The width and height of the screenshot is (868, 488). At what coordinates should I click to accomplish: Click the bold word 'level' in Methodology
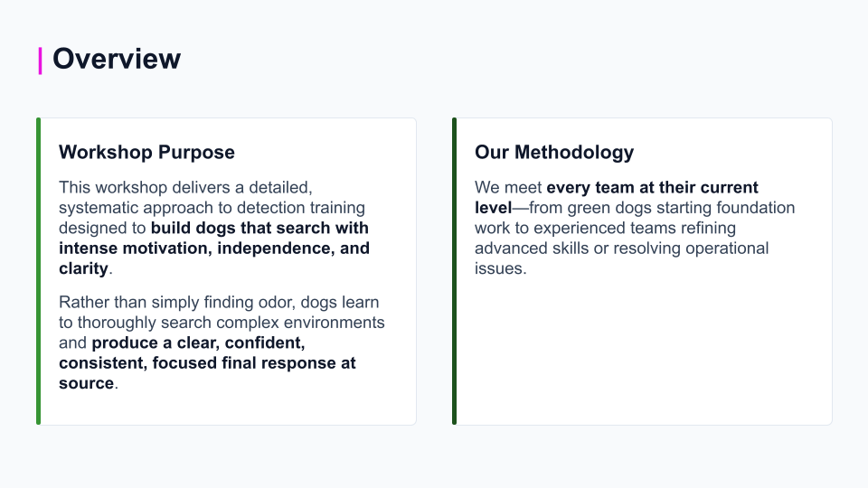tap(493, 208)
